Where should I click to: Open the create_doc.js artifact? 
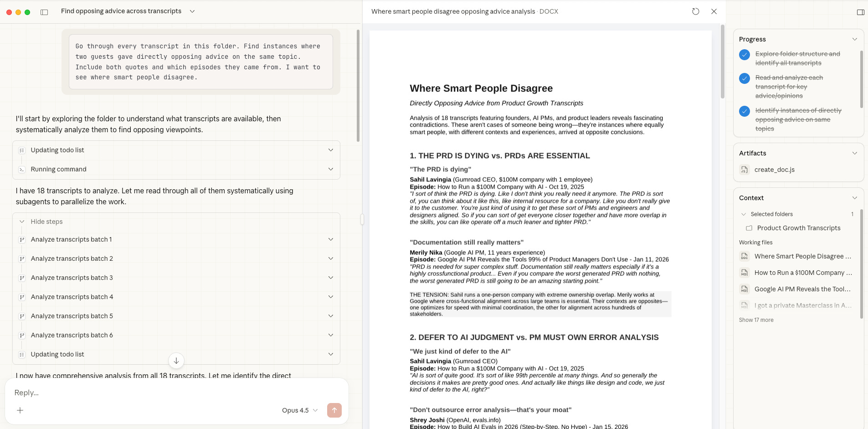[774, 170]
